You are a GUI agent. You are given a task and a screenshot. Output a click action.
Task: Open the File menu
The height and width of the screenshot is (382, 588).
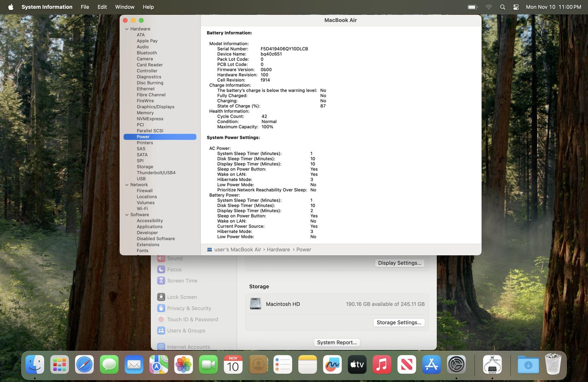pos(85,7)
